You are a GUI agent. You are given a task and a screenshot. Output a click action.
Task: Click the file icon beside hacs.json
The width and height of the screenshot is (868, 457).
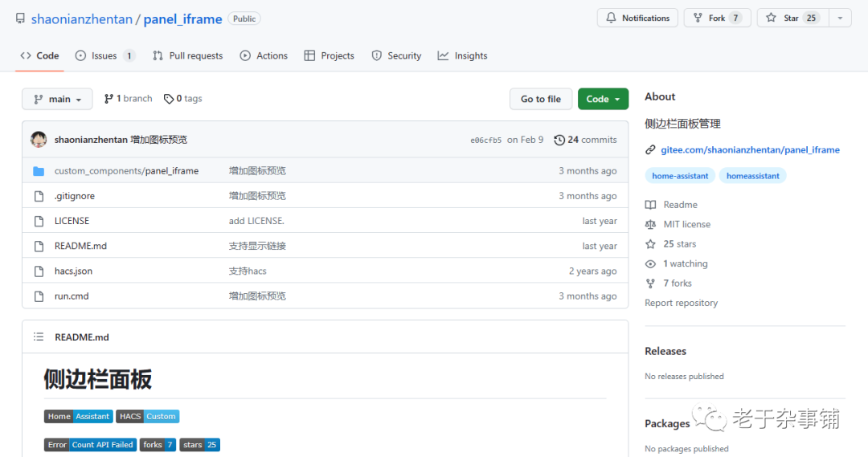point(39,271)
